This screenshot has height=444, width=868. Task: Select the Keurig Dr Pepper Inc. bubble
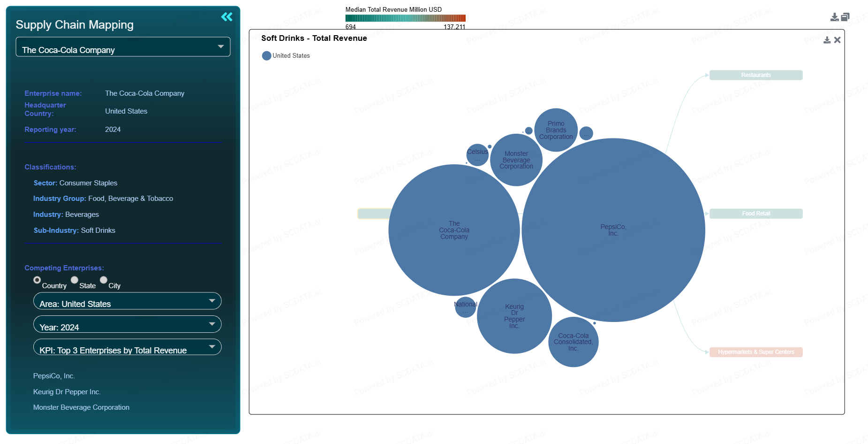click(514, 316)
